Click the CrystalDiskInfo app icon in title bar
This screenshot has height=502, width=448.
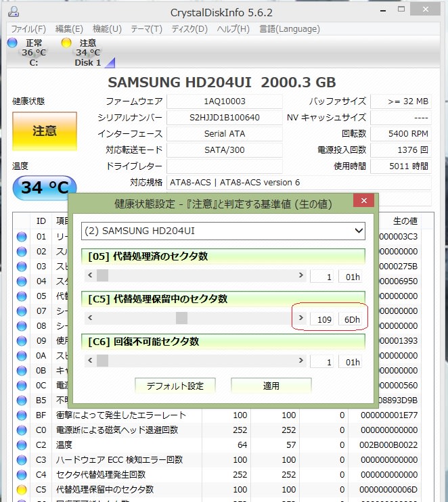(14, 12)
